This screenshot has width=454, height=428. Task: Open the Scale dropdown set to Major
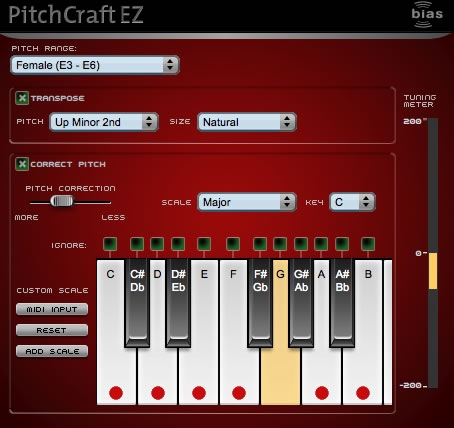pos(247,202)
